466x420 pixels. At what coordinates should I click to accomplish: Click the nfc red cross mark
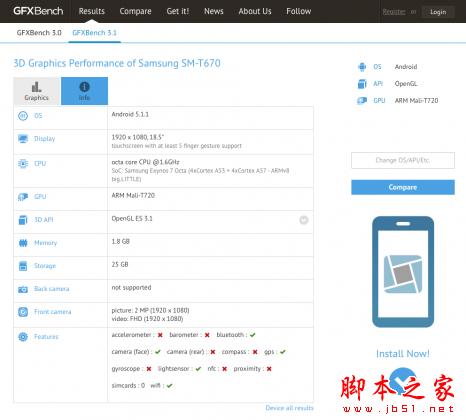224,369
